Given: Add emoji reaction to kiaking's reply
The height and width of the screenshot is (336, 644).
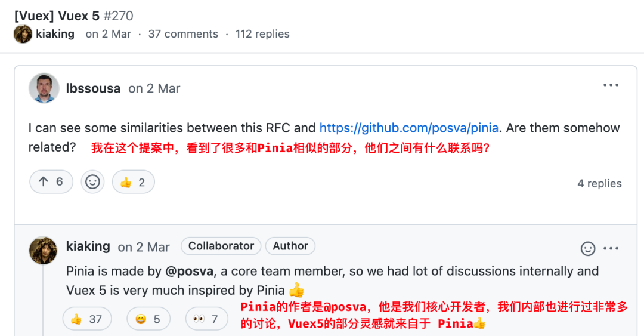Looking at the screenshot, I should [x=588, y=248].
